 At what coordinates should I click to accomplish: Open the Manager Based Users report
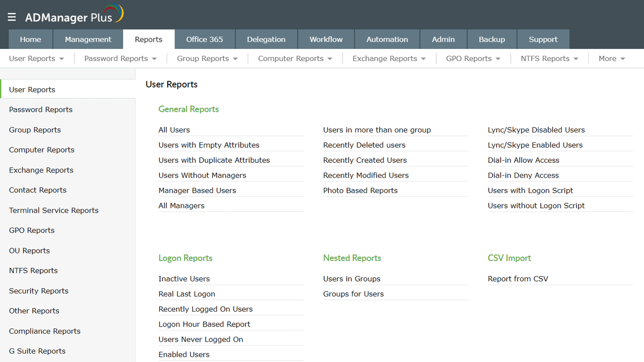pyautogui.click(x=197, y=191)
